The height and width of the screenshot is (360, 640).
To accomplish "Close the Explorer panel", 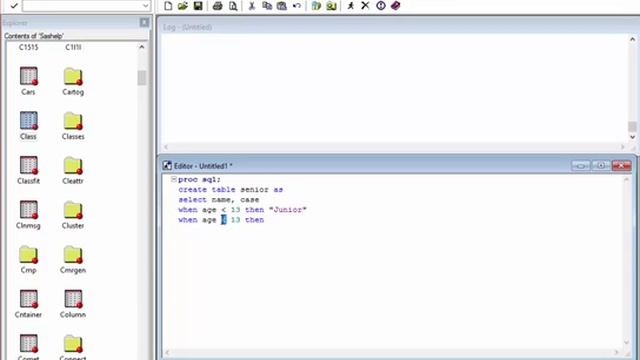I will coord(144,22).
